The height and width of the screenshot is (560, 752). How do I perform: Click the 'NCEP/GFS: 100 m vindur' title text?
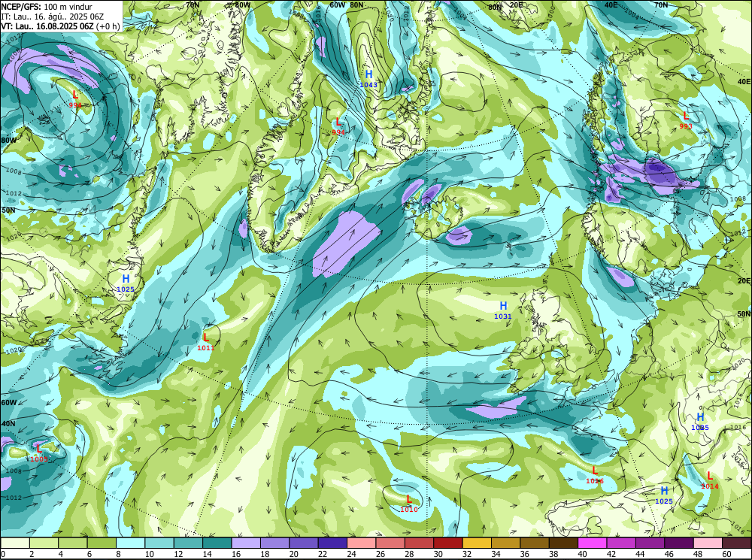pyautogui.click(x=47, y=7)
